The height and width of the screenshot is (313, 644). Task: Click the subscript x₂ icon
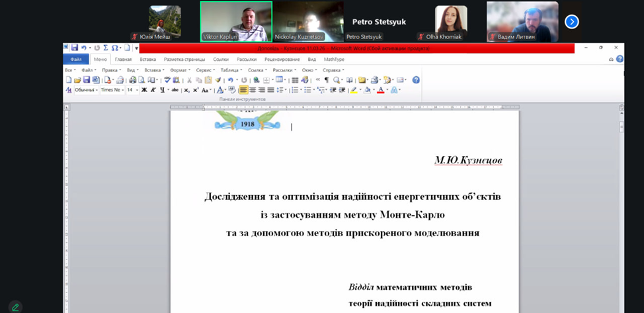186,90
